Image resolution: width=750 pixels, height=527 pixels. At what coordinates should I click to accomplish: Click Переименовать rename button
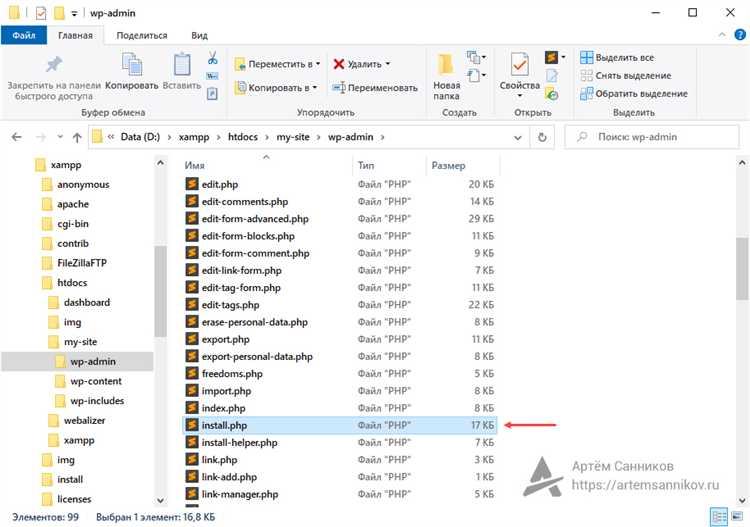tap(375, 88)
